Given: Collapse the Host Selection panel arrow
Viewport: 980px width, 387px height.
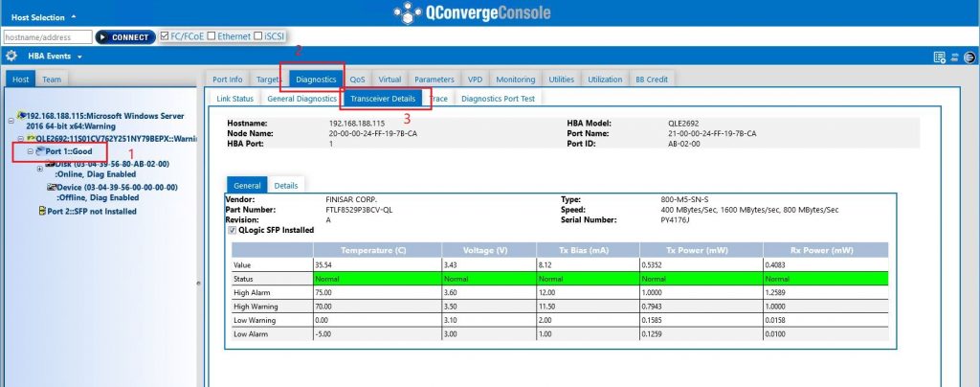Looking at the screenshot, I should [74, 17].
